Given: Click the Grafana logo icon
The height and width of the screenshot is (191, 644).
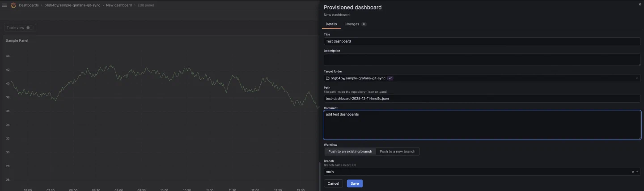Looking at the screenshot, I should (x=13, y=5).
